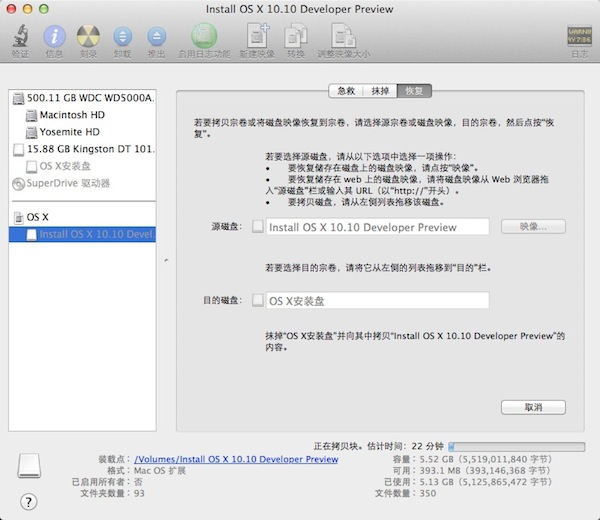Minimize the window with yellow button
The image size is (600, 520).
tap(28, 9)
